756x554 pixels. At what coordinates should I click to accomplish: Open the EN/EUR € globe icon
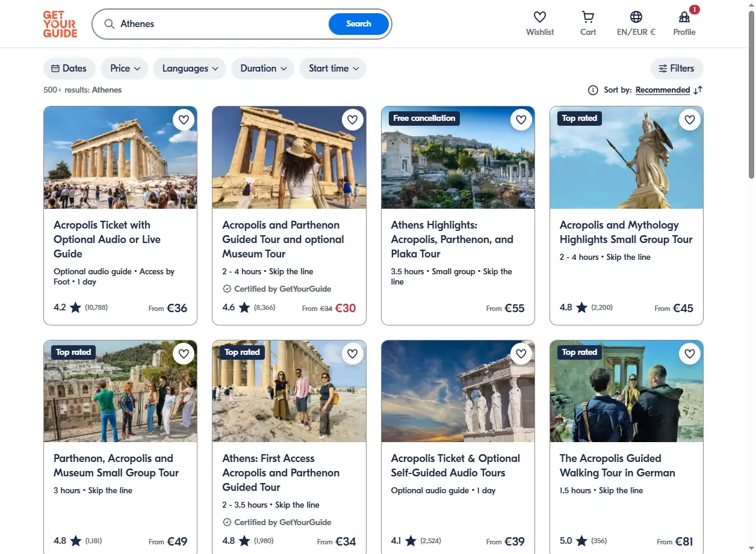point(636,17)
